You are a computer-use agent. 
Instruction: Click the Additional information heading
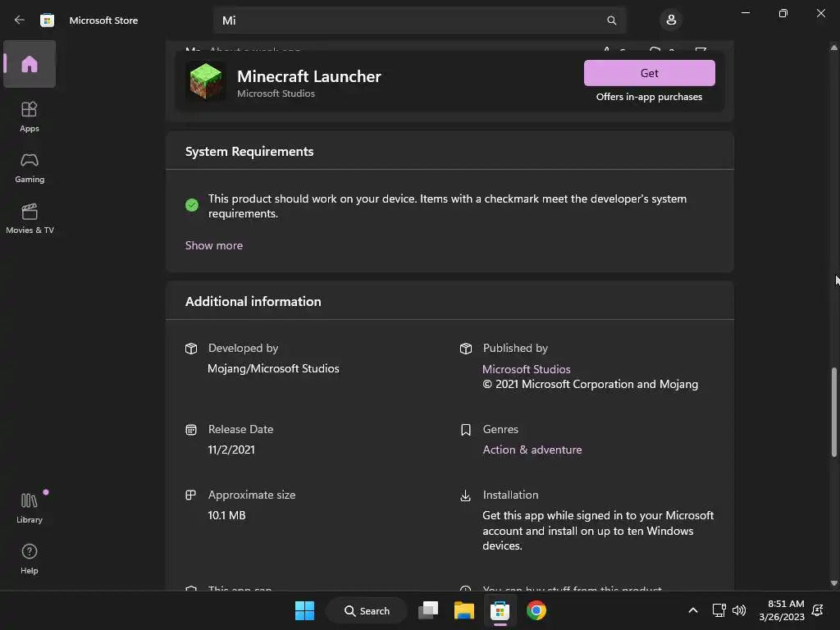click(x=253, y=302)
